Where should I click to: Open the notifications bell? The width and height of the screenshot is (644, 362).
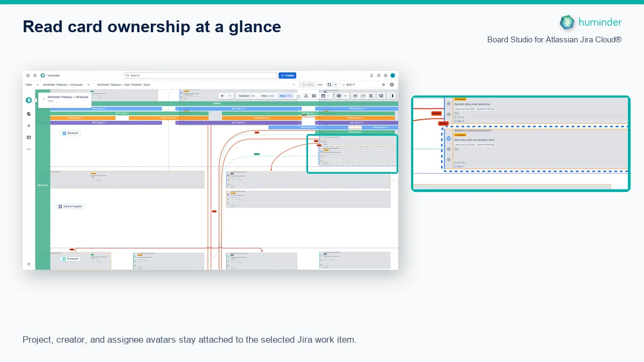371,76
